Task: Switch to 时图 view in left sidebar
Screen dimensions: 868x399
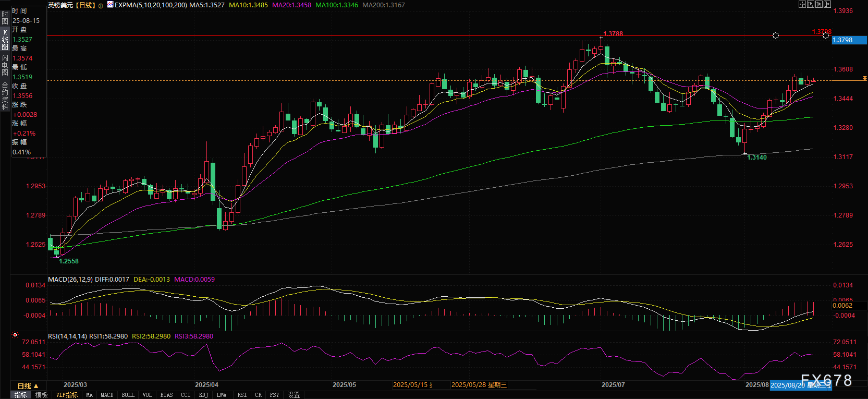Action: (x=5, y=18)
